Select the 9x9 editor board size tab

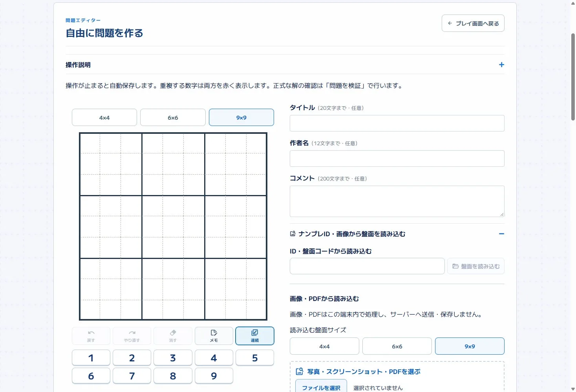pos(241,117)
